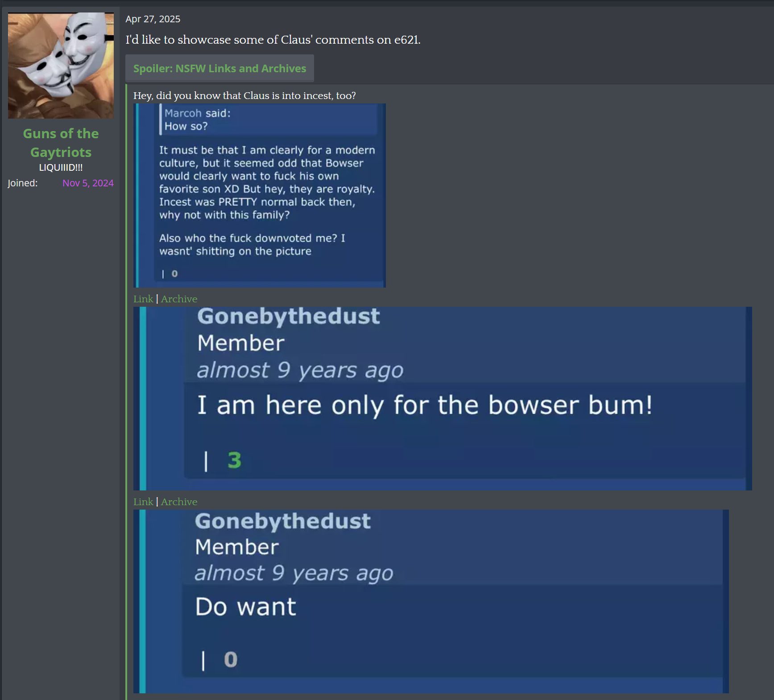Click the Nov 5, 2024 join date
774x700 pixels.
pyautogui.click(x=88, y=183)
